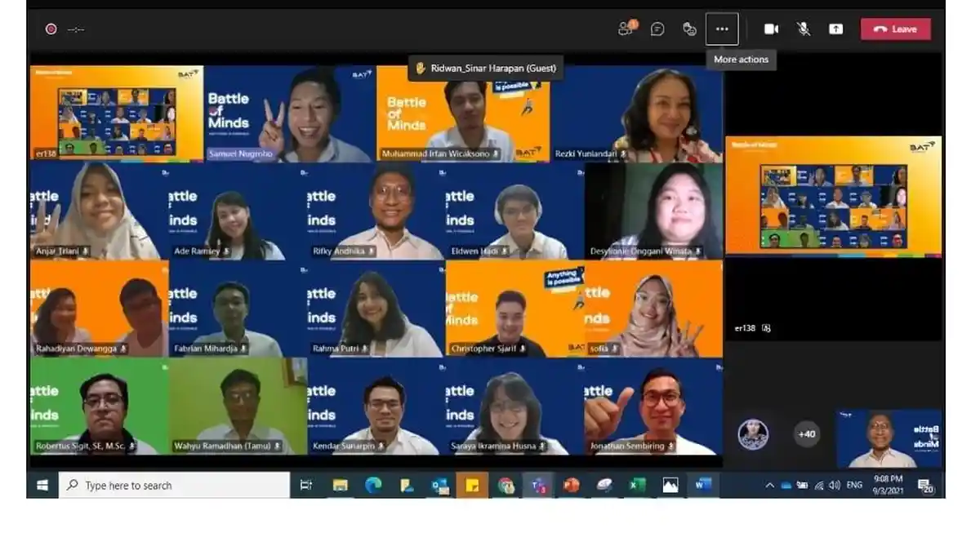This screenshot has width=980, height=551.
Task: Switch the ENG input language
Action: point(854,485)
